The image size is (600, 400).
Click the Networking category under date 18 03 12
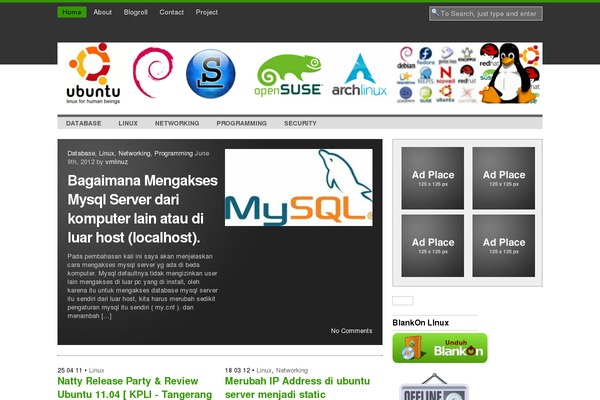292,371
